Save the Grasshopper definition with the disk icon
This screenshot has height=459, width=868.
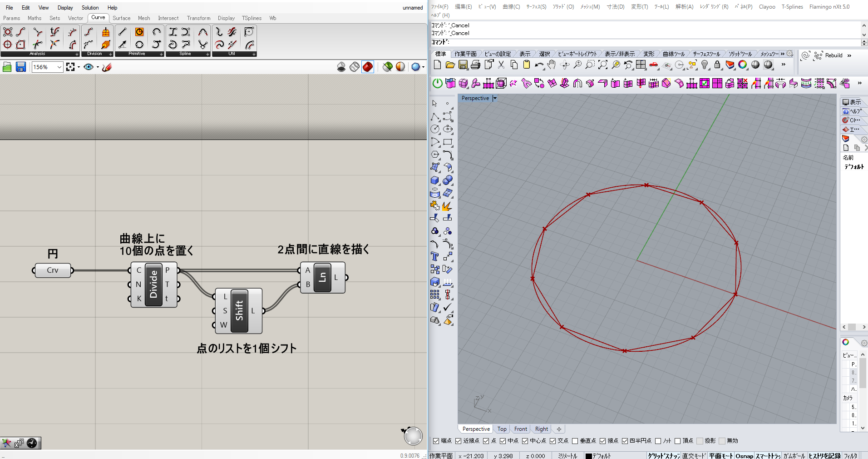(21, 67)
